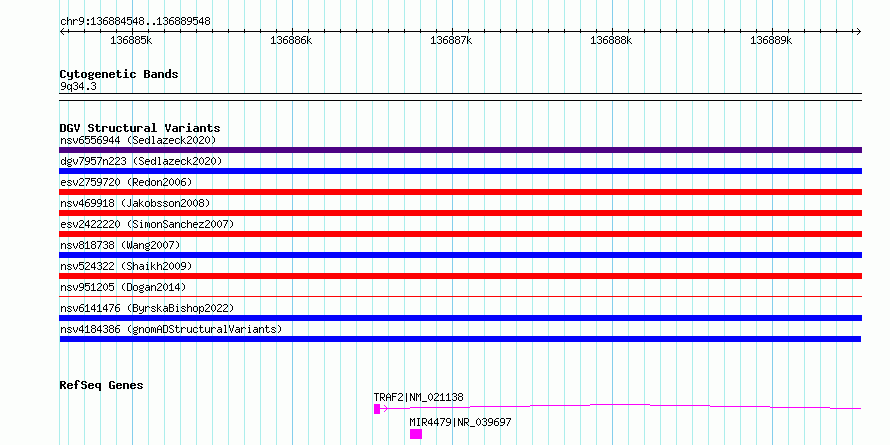Click the left arrowhead of the ruler
Image resolution: width=890 pixels, height=445 pixels.
pyautogui.click(x=62, y=31)
